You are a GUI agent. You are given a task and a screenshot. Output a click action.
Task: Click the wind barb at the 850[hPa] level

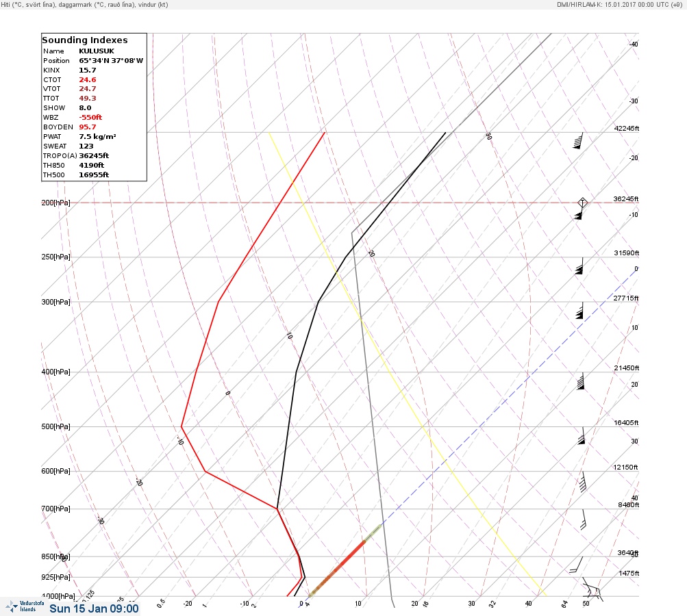(x=576, y=565)
